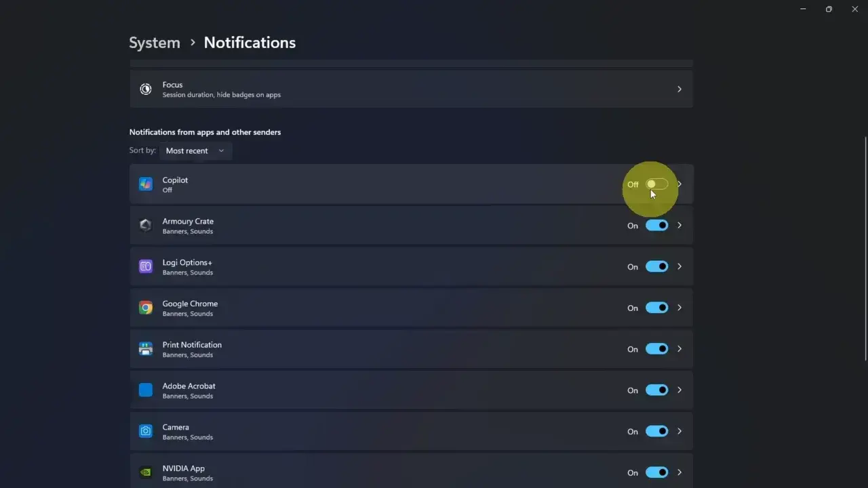The width and height of the screenshot is (868, 488).
Task: Disable NVIDIA App notifications toggle
Action: tap(656, 472)
